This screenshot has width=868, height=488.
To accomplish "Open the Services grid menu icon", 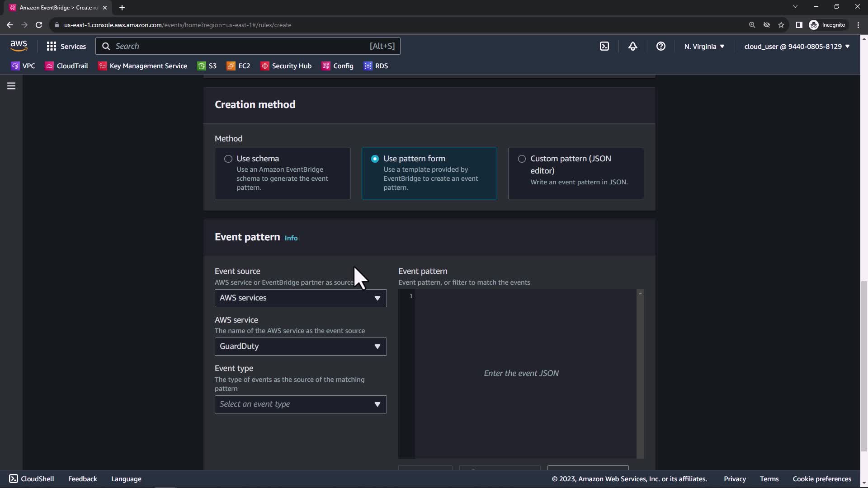I will click(x=52, y=46).
